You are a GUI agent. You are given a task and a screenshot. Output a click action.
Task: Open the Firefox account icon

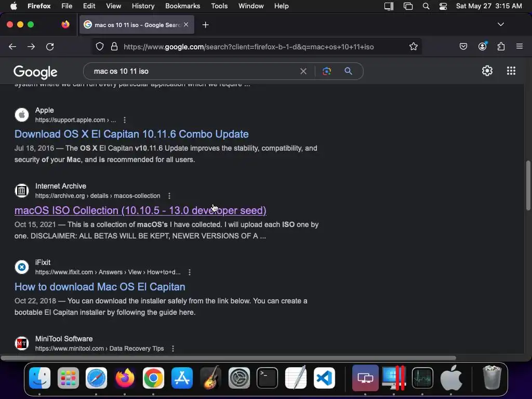(x=483, y=46)
